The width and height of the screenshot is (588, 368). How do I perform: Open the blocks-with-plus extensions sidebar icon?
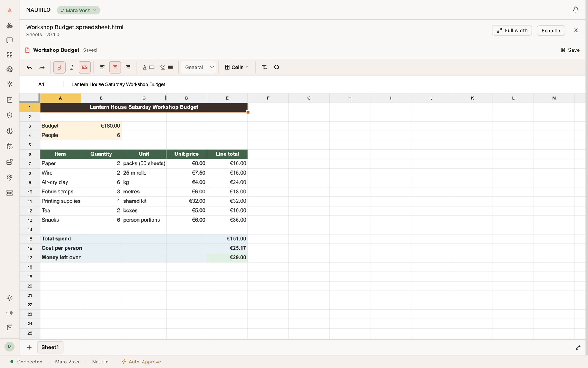coord(9,162)
